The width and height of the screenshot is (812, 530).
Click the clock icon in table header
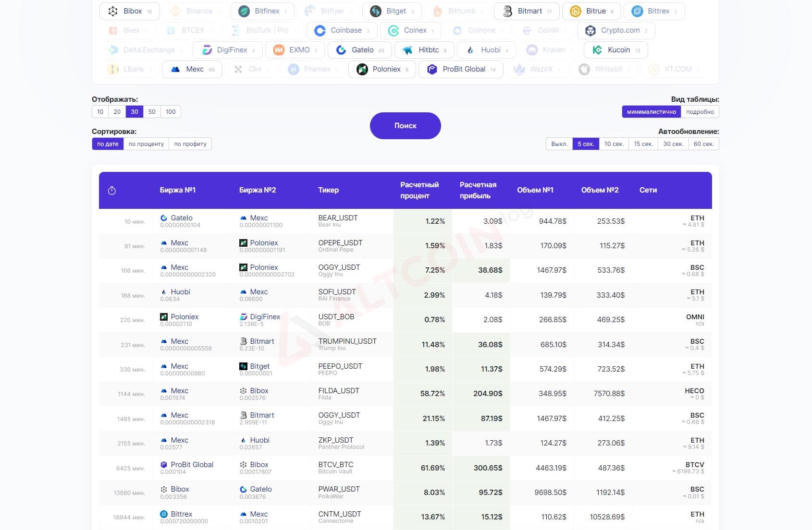point(112,191)
